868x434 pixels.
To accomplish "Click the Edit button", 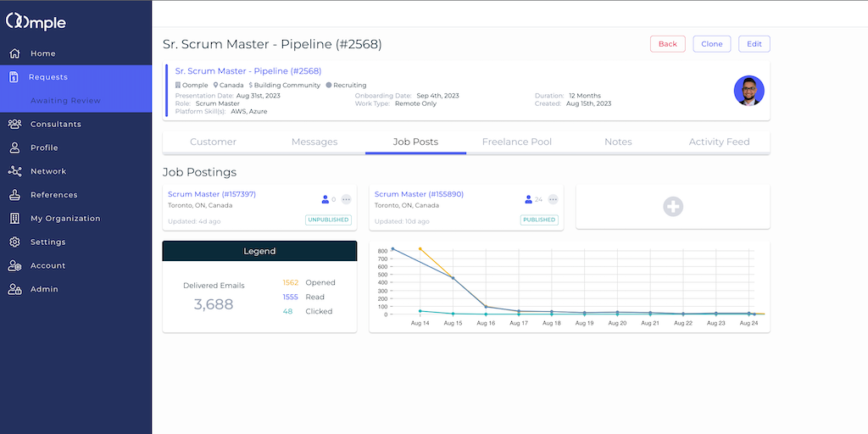I will click(754, 44).
